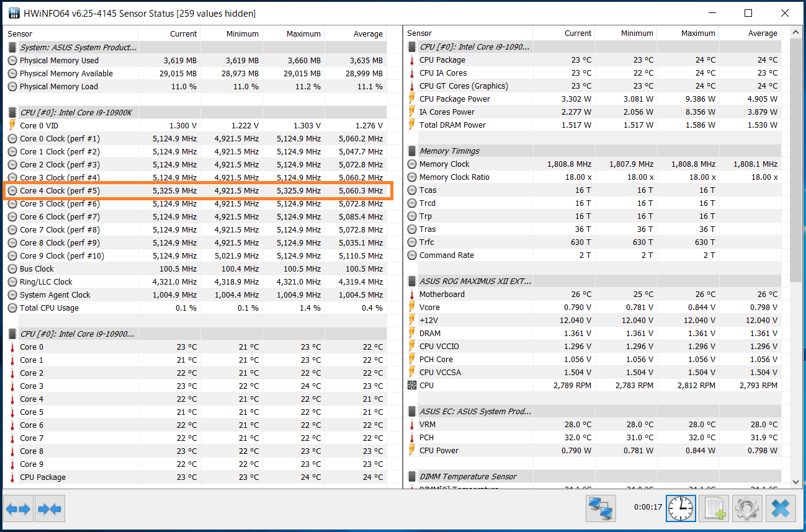Click the fan icon beside CPU RPM
The width and height of the screenshot is (806, 532).
click(x=412, y=386)
